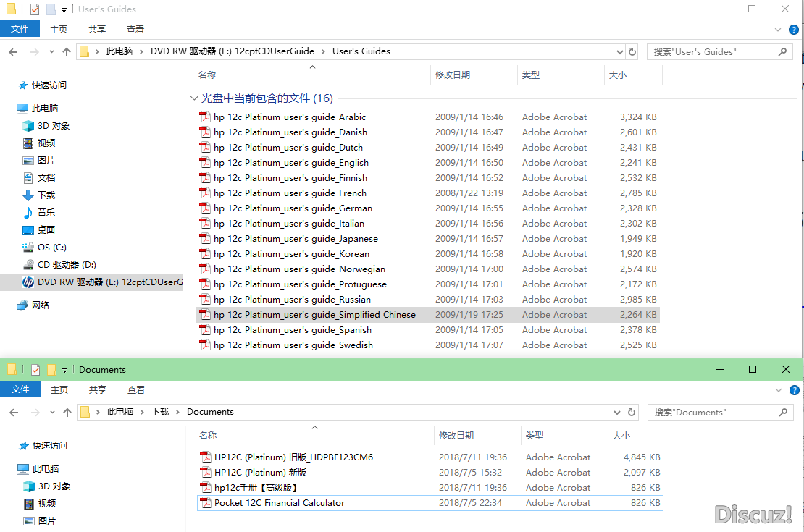Click the back arrow in User's Guides window
The width and height of the screenshot is (804, 532).
pos(13,52)
